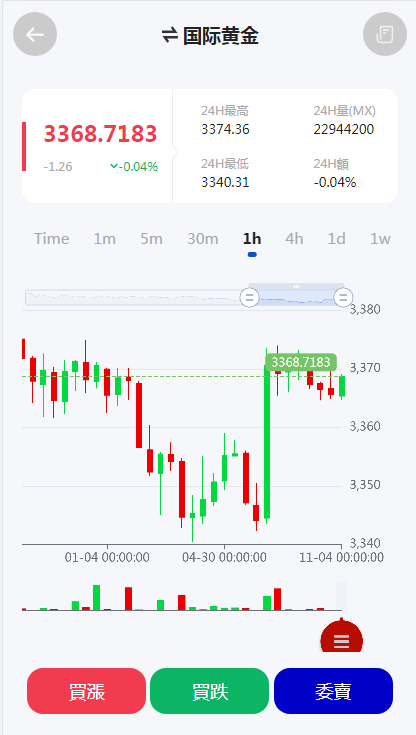The width and height of the screenshot is (416, 735).
Task: Click the right handle of chart range slider
Action: coord(343,297)
